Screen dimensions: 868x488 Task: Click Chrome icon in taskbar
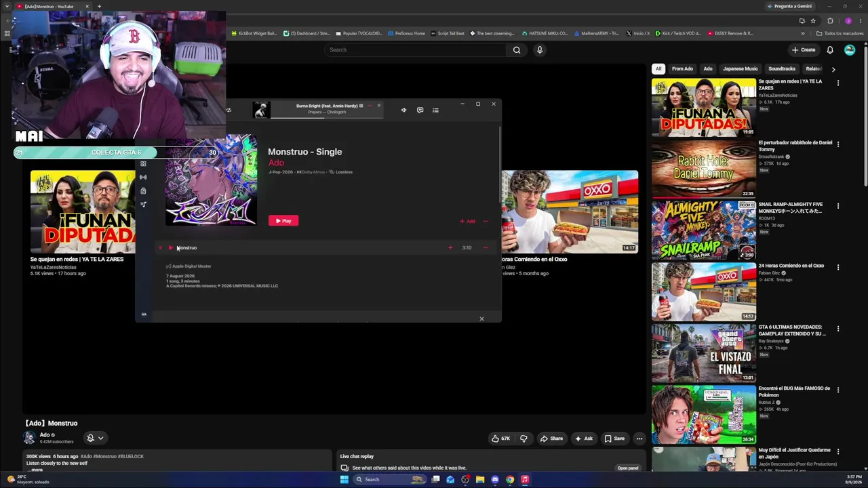click(510, 479)
